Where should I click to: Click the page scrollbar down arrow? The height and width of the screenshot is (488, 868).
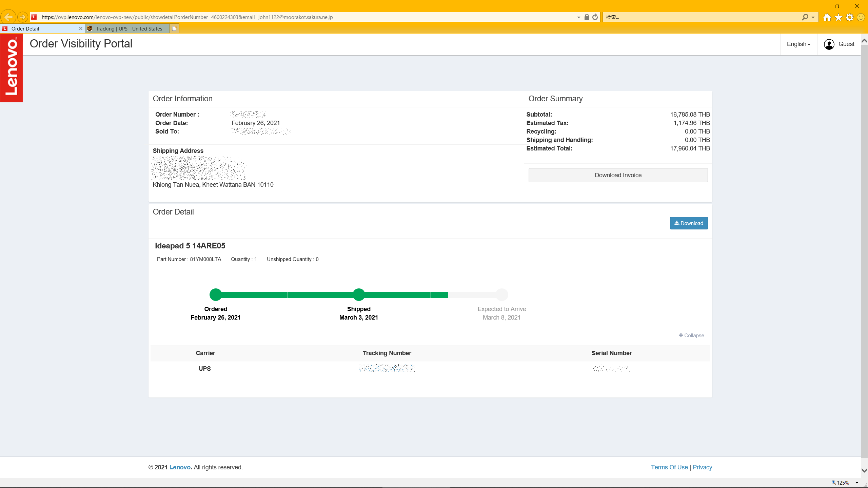[x=864, y=470]
